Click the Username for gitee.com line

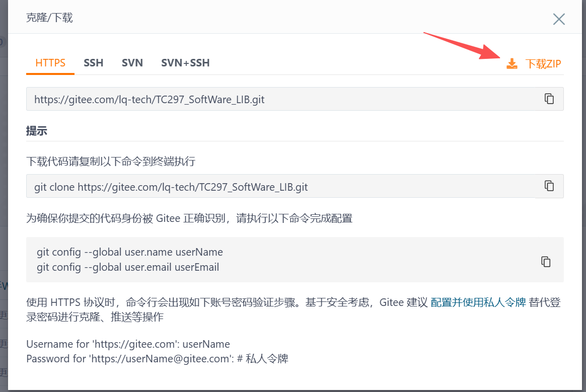point(128,344)
